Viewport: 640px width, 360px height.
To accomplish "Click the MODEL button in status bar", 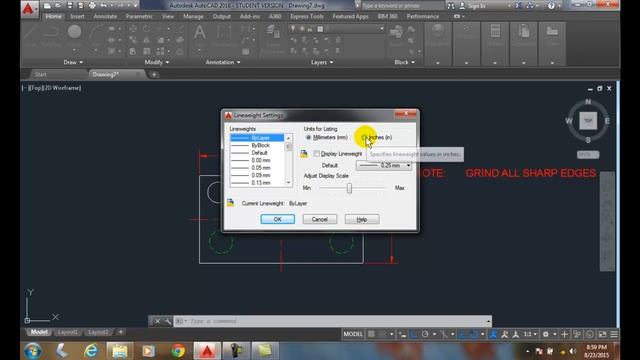I will coord(353,334).
